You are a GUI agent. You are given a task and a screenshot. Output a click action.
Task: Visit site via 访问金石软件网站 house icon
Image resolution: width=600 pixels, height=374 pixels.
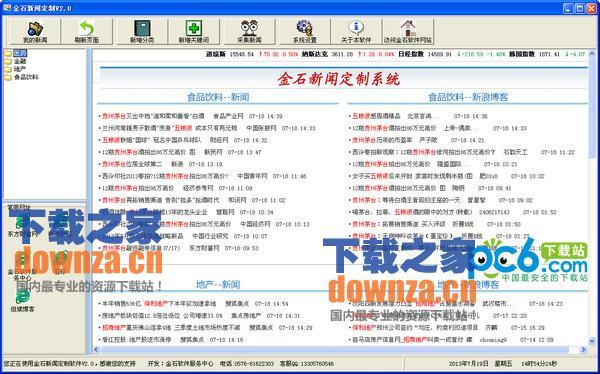pyautogui.click(x=408, y=28)
